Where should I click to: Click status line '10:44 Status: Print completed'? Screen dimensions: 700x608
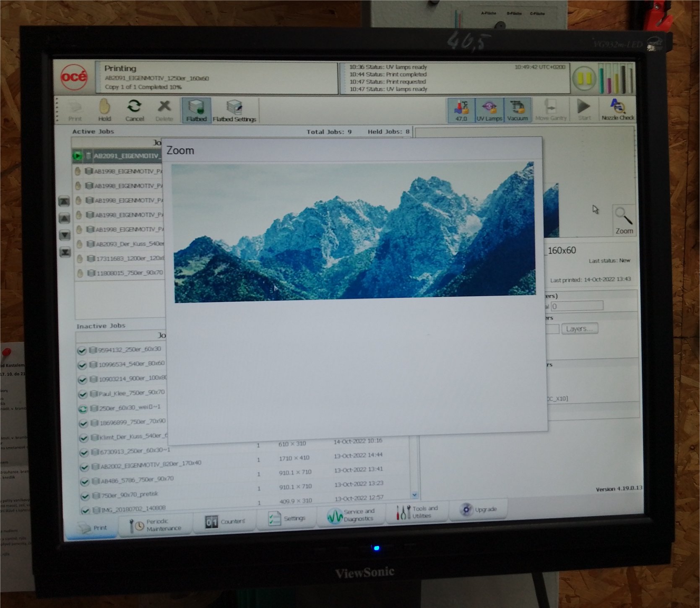[x=388, y=74]
